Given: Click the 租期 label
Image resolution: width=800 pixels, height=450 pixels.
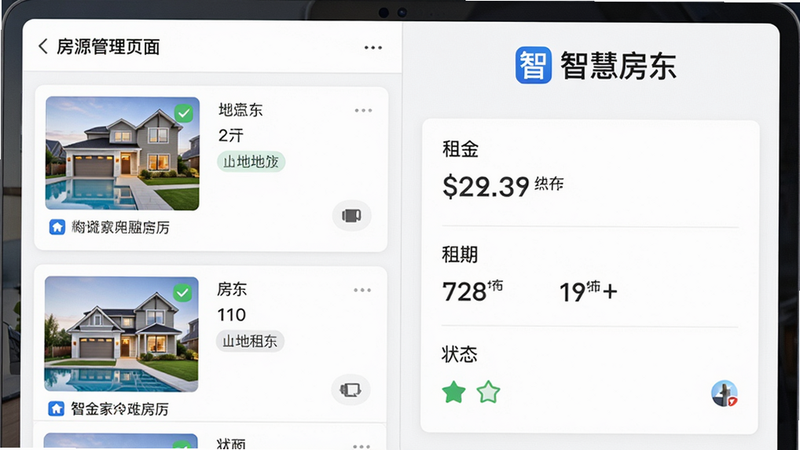Looking at the screenshot, I should coord(460,254).
